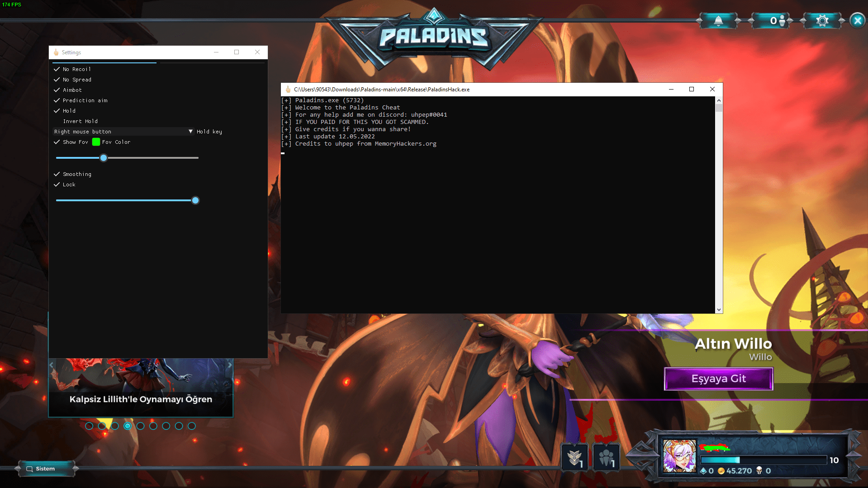868x488 pixels.
Task: Open Paladins settings gear
Action: (822, 21)
